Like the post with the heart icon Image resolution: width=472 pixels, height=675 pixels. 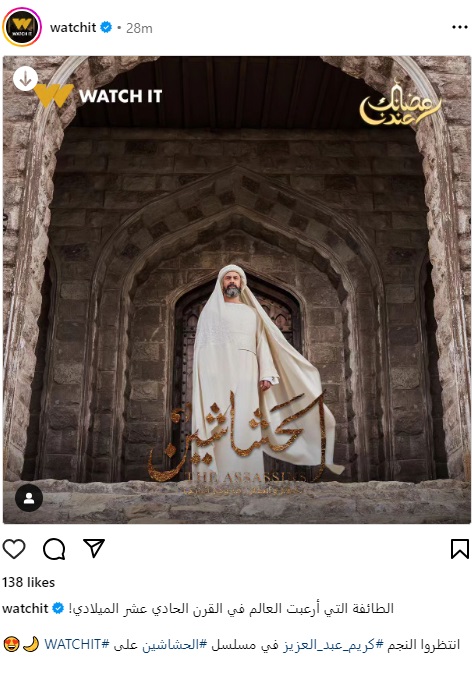coord(14,548)
